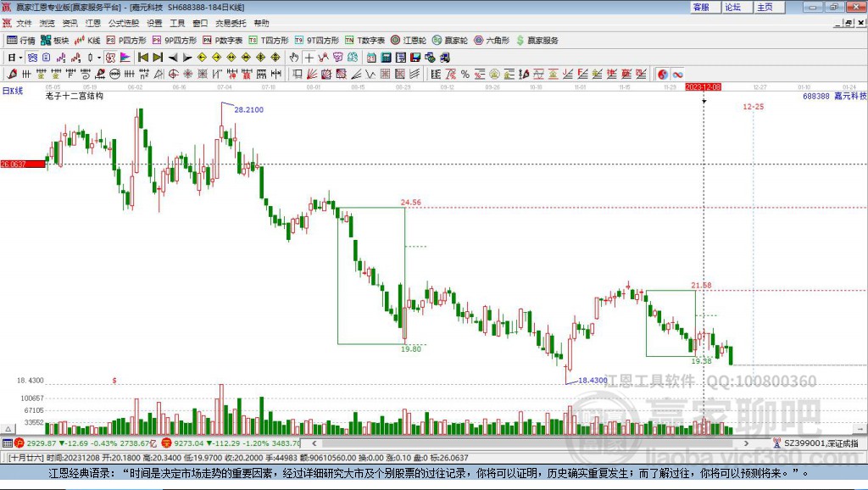
Task: Switch to the K线 chart view
Action: [87, 41]
